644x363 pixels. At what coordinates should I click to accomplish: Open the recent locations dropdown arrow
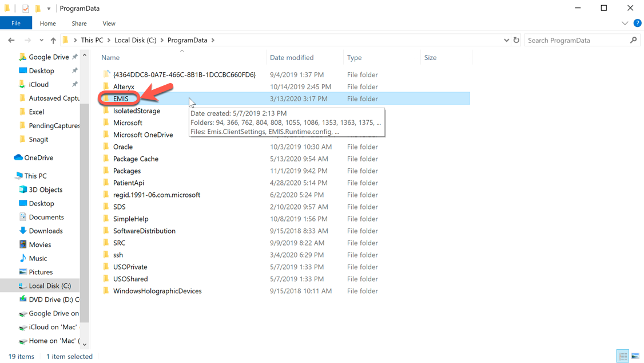pos(42,40)
